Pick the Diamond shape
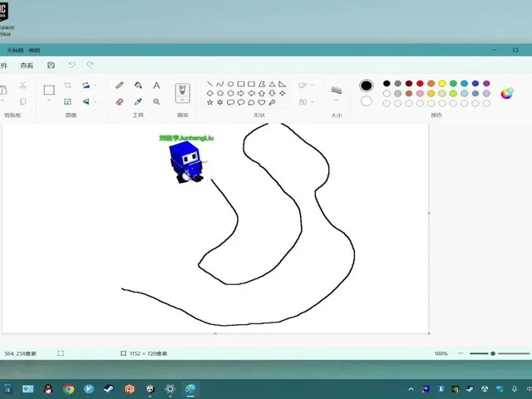 point(209,93)
